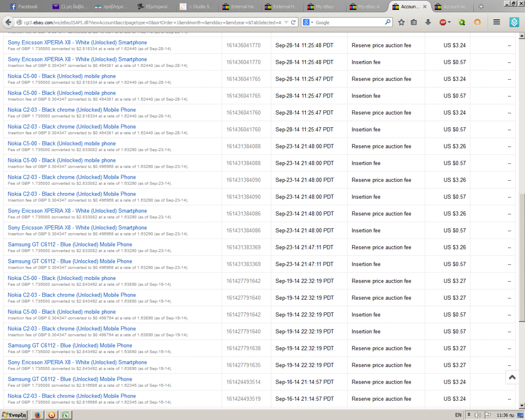Open Sony Ericsson XPERIA X8 link in Sep-19 row
Image resolution: width=525 pixels, height=420 pixels.
(x=77, y=362)
